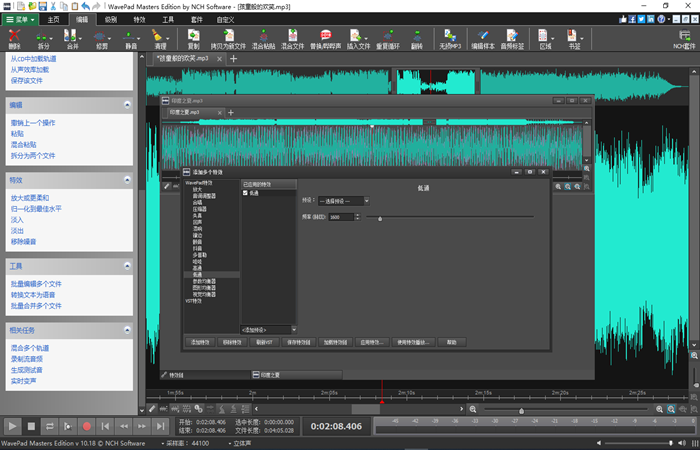Viewport: 700px width, 450px height.
Task: Open the green 菜单 dropdown button
Action: pos(20,19)
